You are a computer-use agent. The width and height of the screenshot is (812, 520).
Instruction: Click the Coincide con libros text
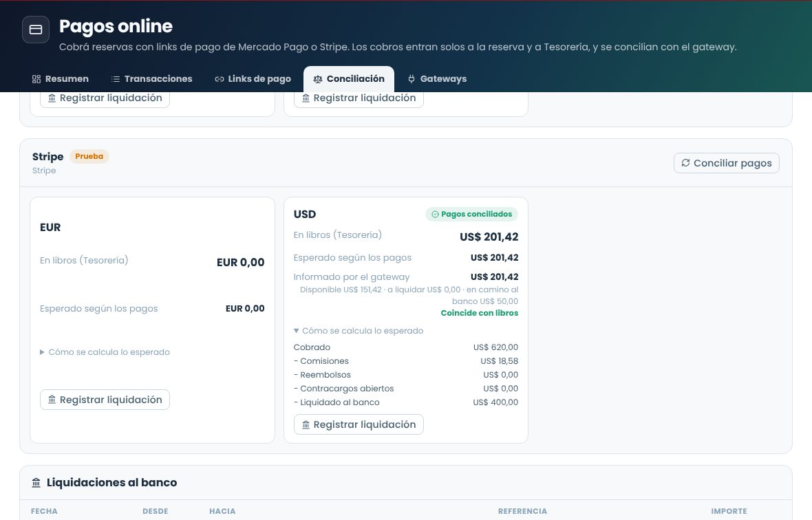click(x=479, y=313)
